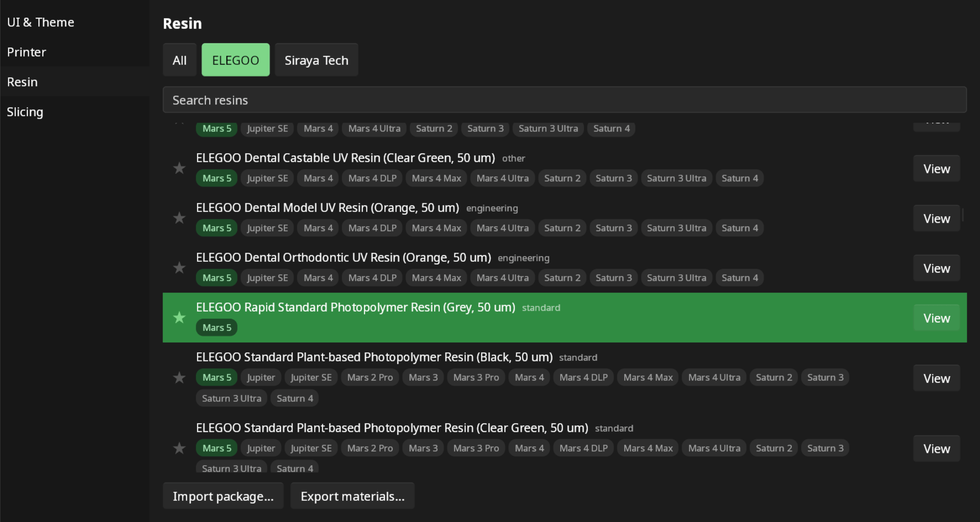
Task: Click Saturn 3 Ultra chip under Plant-based Black resin
Action: coord(231,399)
